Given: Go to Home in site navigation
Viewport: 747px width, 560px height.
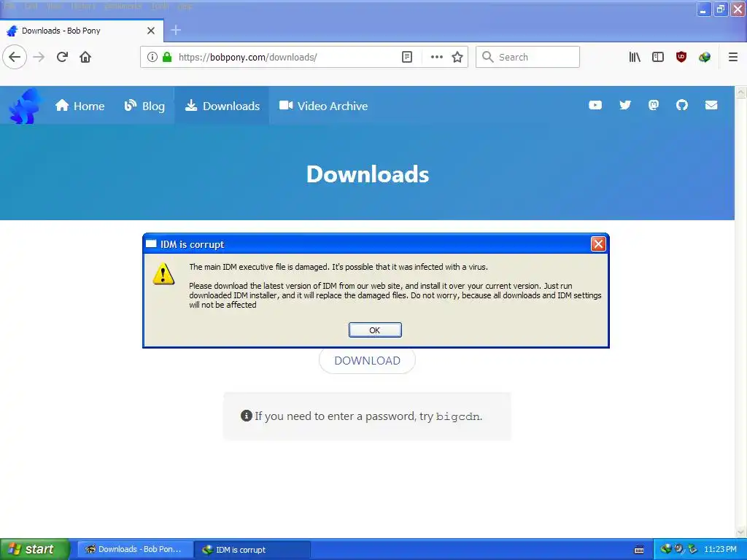Looking at the screenshot, I should pos(80,106).
